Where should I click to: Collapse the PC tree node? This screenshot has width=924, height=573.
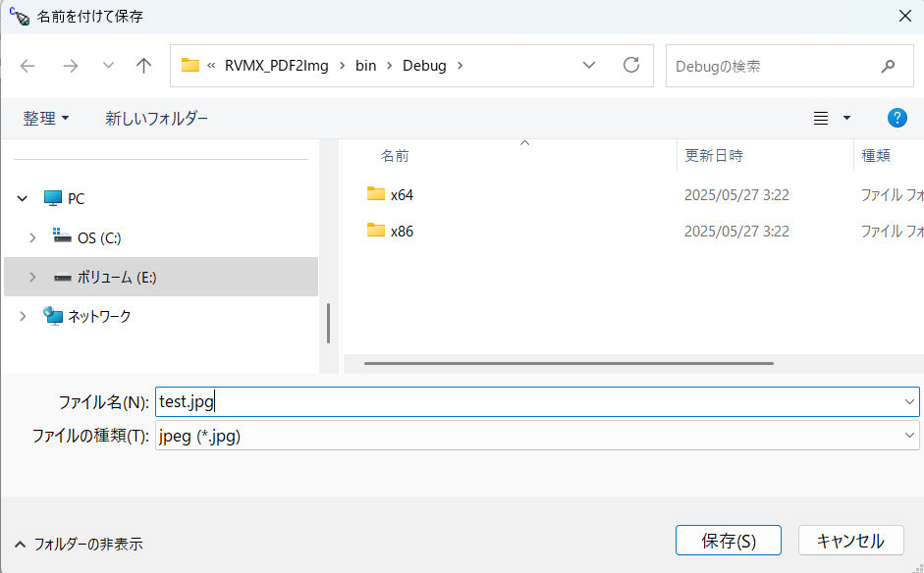[23, 198]
